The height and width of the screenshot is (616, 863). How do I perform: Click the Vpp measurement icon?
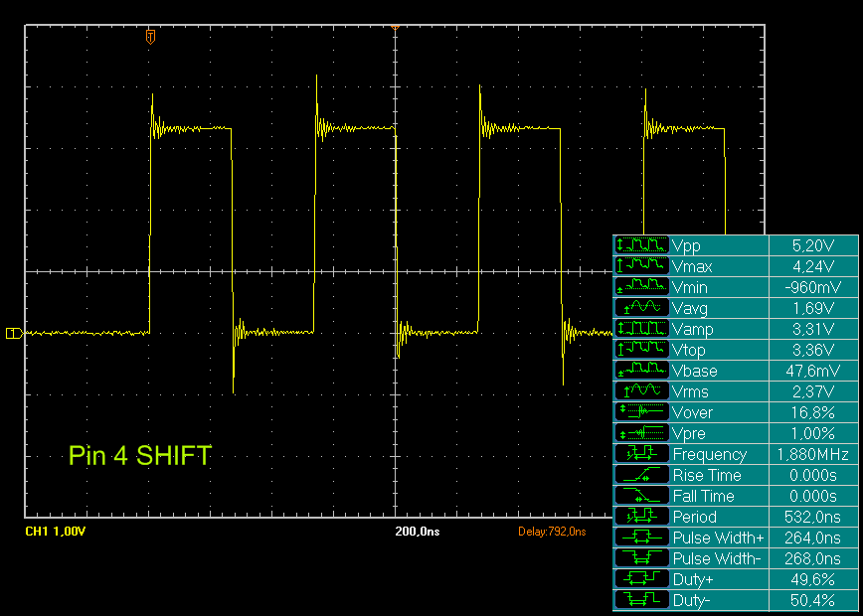641,245
